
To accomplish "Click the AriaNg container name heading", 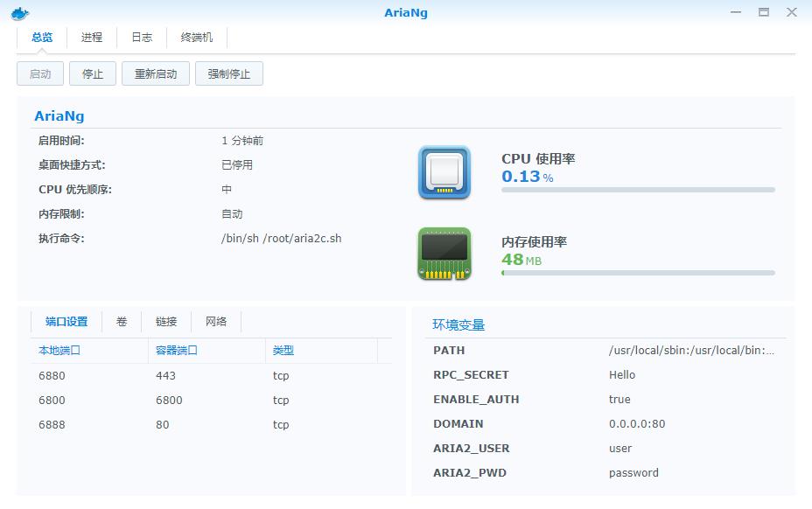I will tap(59, 116).
